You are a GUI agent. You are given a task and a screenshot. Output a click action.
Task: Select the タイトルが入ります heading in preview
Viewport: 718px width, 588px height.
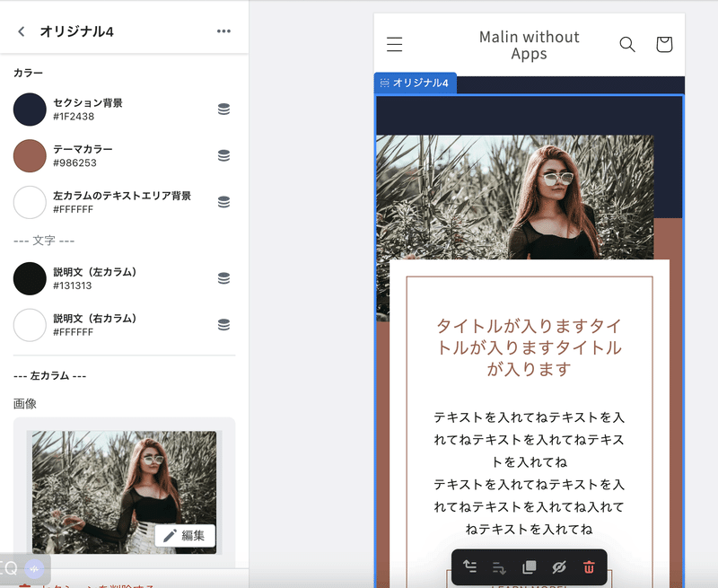click(x=529, y=347)
